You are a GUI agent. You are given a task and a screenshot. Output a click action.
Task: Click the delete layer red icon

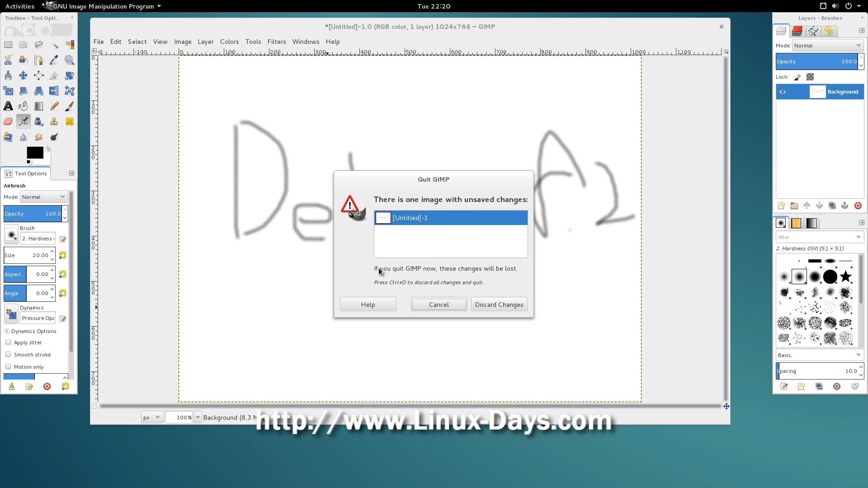tap(858, 206)
